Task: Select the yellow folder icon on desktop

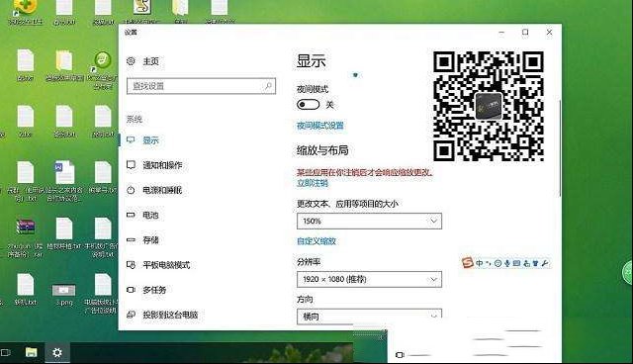Action: click(x=64, y=66)
